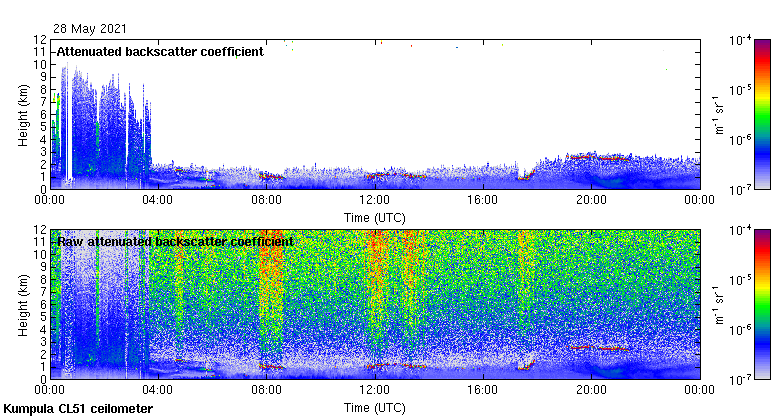Click the "m⁻¹ sr⁻¹" unit label beside lower color bar

(719, 305)
